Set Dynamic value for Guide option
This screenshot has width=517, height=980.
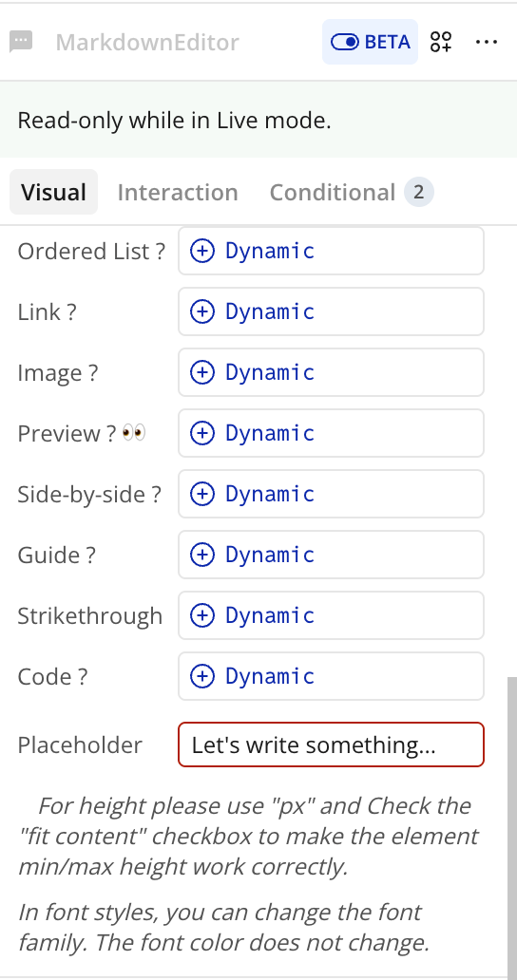pyautogui.click(x=332, y=555)
